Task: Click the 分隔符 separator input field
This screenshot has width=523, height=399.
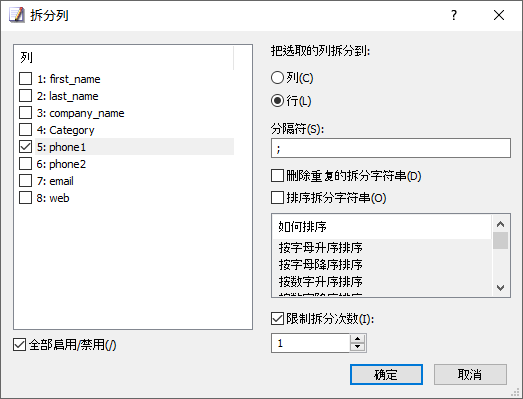Action: tap(391, 148)
